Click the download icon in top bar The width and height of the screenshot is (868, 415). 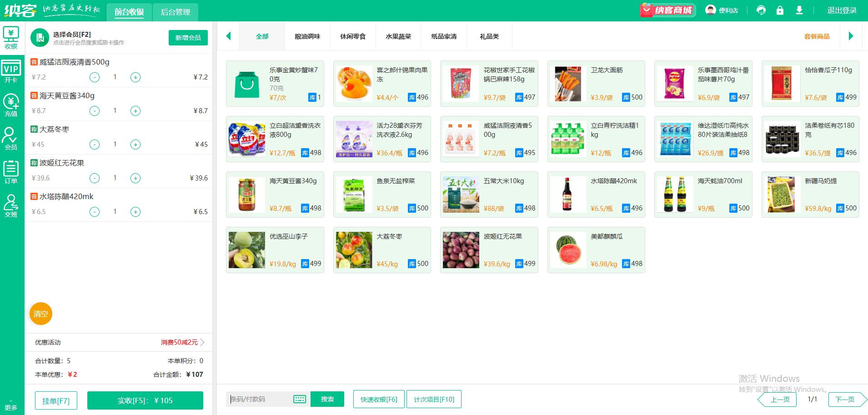[x=799, y=10]
